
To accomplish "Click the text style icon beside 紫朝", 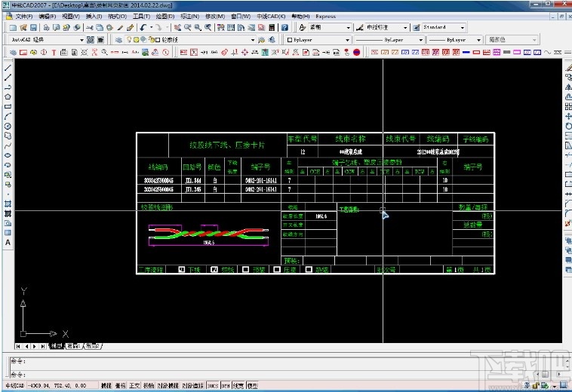I will tap(303, 28).
